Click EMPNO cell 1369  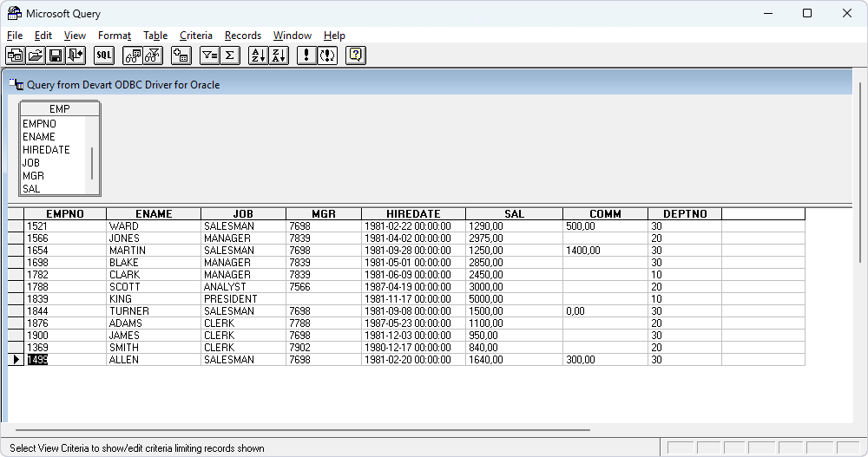[65, 348]
